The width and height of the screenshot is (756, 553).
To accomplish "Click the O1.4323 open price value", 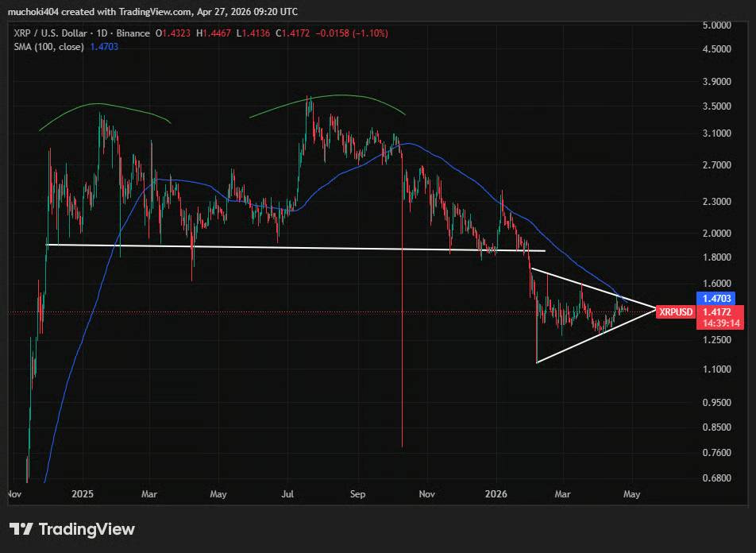I will click(x=172, y=33).
